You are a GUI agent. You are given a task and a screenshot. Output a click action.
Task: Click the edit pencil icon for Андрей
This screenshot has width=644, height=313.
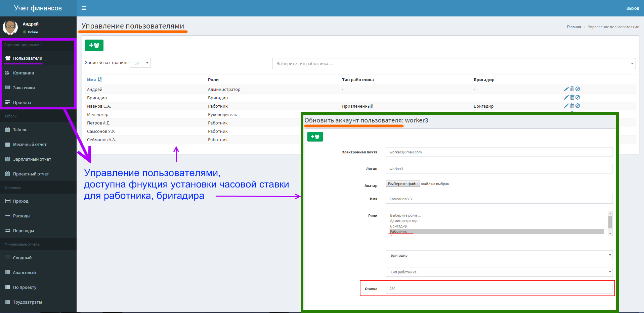(x=566, y=89)
